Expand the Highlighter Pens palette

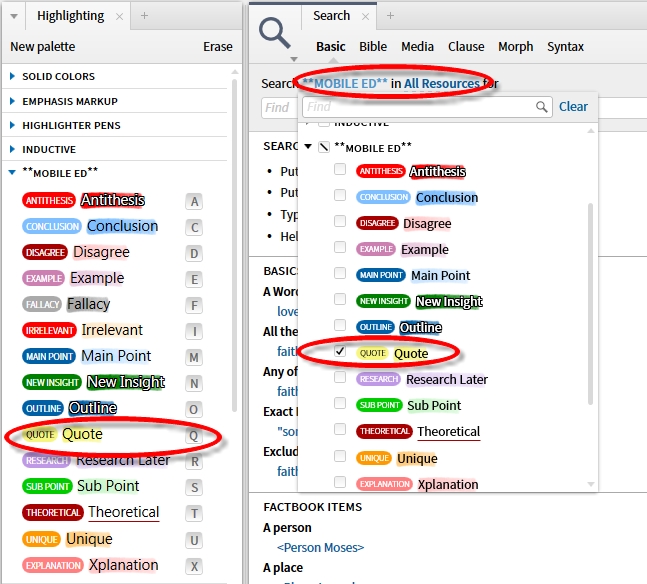[12, 125]
